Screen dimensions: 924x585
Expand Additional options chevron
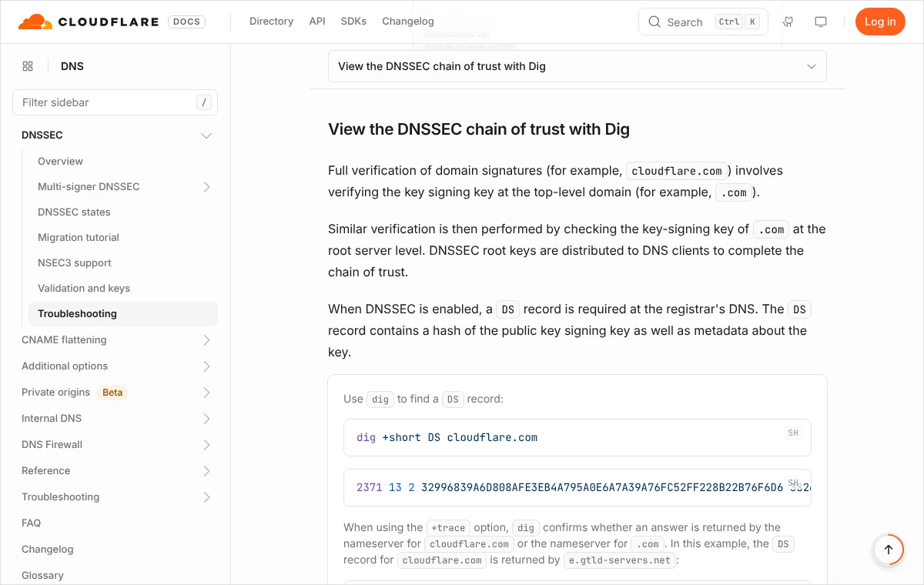pyautogui.click(x=206, y=366)
